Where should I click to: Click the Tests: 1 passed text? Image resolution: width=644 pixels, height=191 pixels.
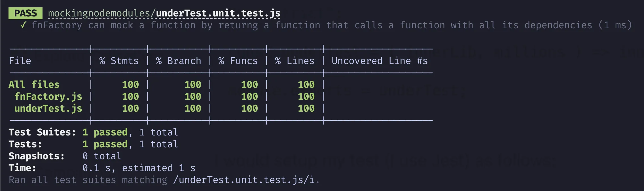[x=105, y=144]
